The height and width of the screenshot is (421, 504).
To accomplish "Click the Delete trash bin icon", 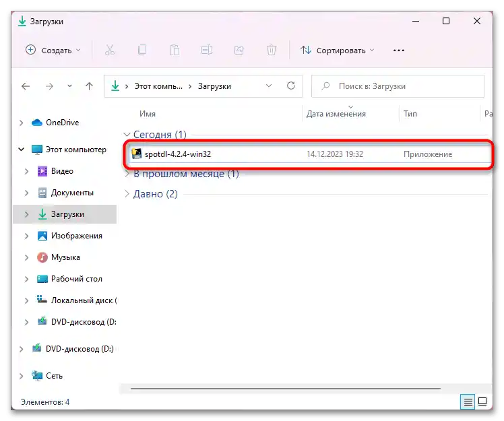I will 272,50.
